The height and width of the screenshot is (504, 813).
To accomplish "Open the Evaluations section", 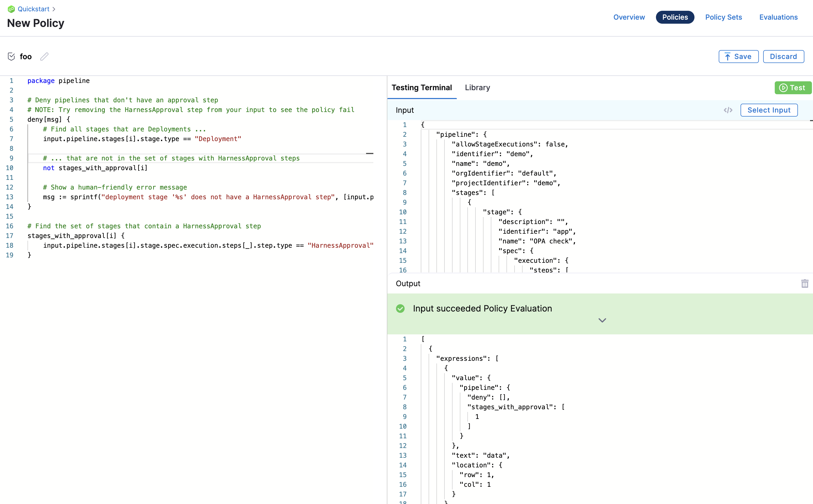I will (x=778, y=17).
